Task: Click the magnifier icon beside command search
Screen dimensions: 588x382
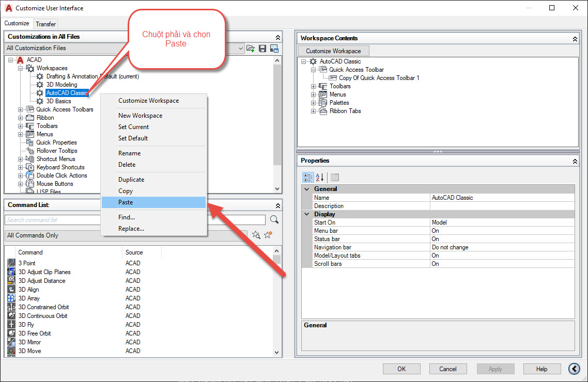Action: [x=274, y=220]
